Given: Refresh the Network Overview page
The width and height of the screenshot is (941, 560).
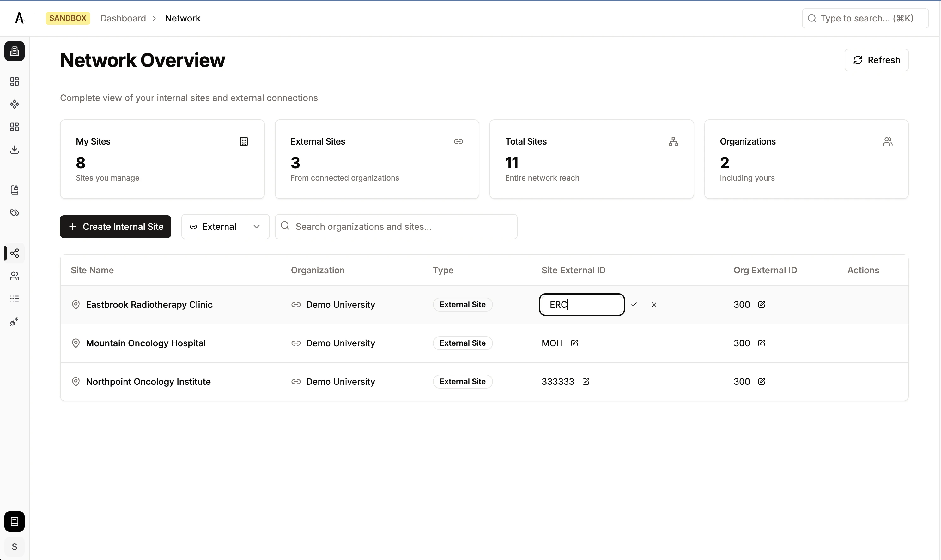Looking at the screenshot, I should [x=877, y=60].
